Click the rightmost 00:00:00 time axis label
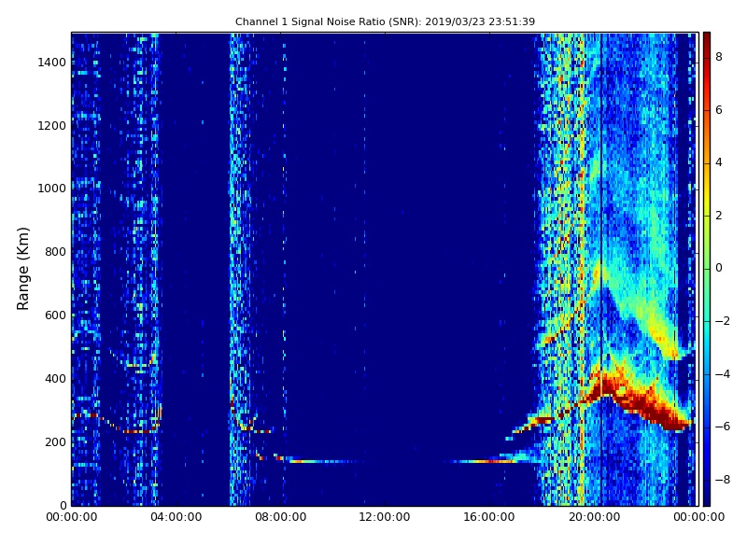 pos(698,517)
